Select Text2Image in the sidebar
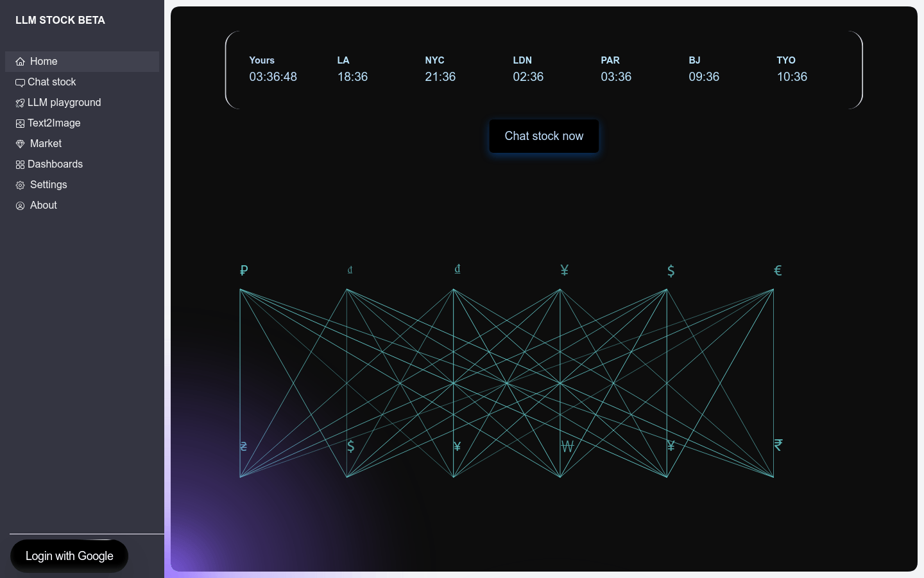This screenshot has height=578, width=924. click(x=82, y=123)
